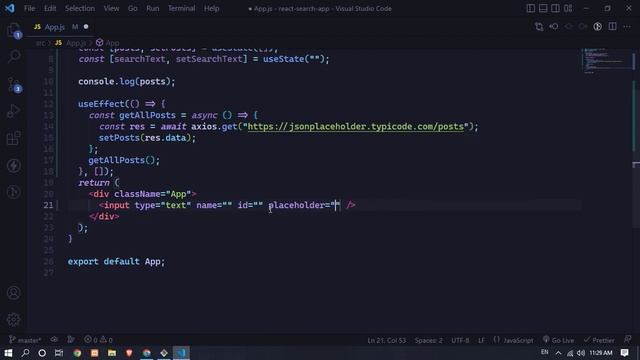Click the Spaces: 2 indentation indicator
The height and width of the screenshot is (360, 640).
pyautogui.click(x=429, y=340)
